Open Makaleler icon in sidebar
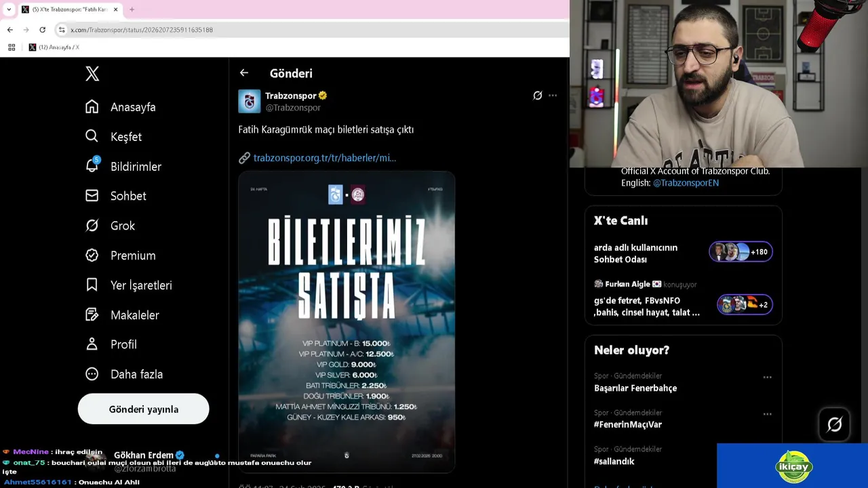Viewport: 868px width, 488px height. pos(92,314)
